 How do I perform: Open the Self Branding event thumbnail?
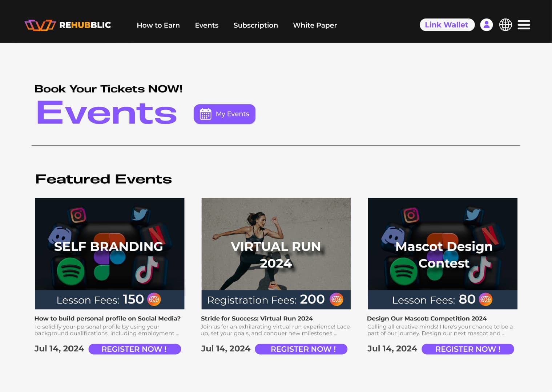[x=109, y=244]
